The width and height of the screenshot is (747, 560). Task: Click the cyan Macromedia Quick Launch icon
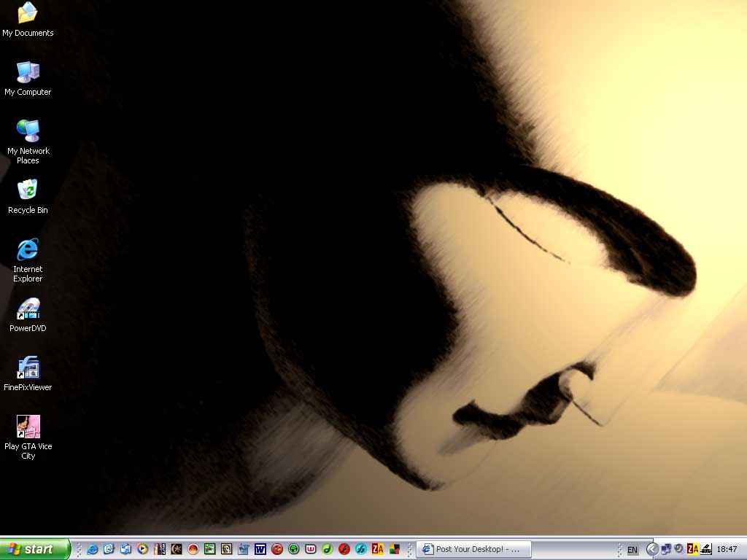[360, 549]
